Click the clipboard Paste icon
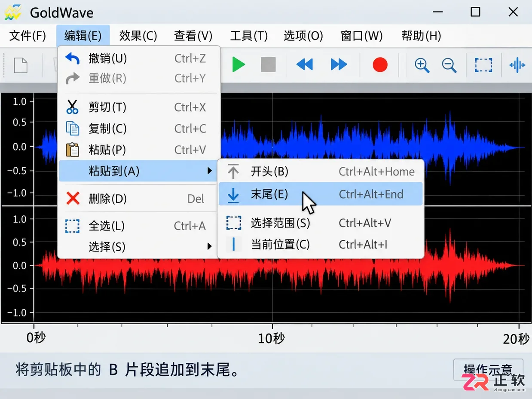The height and width of the screenshot is (399, 532). coord(73,150)
